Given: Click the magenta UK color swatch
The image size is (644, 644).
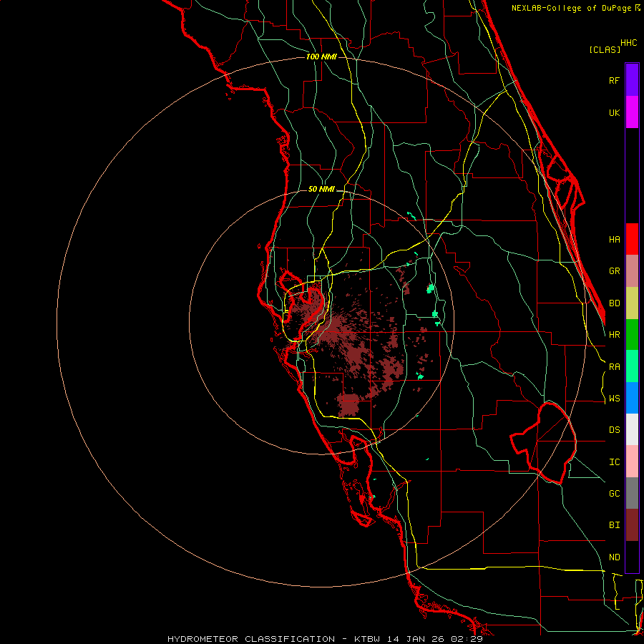Looking at the screenshot, I should 632,112.
